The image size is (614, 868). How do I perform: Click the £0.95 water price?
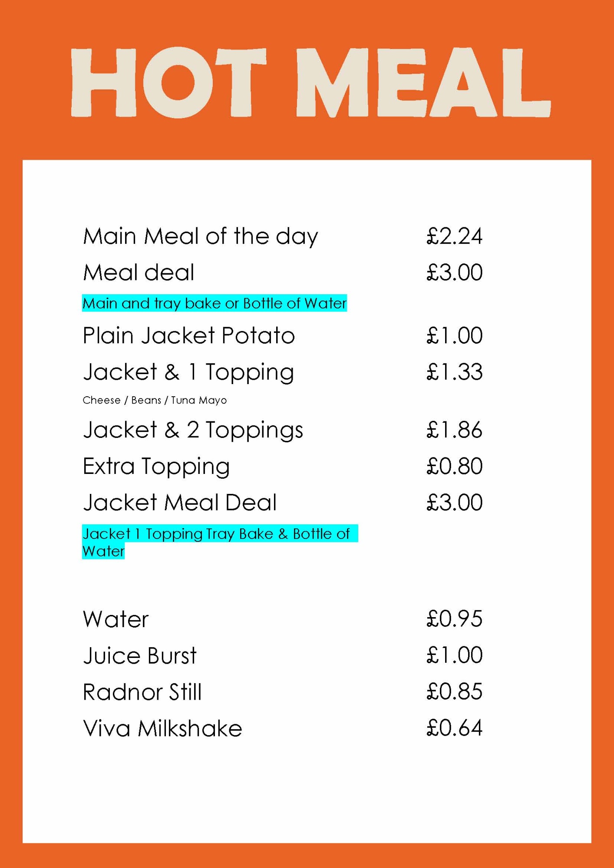[x=454, y=619]
